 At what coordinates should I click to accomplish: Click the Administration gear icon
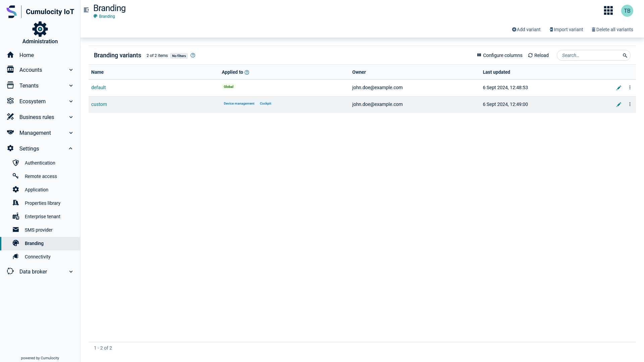40,29
